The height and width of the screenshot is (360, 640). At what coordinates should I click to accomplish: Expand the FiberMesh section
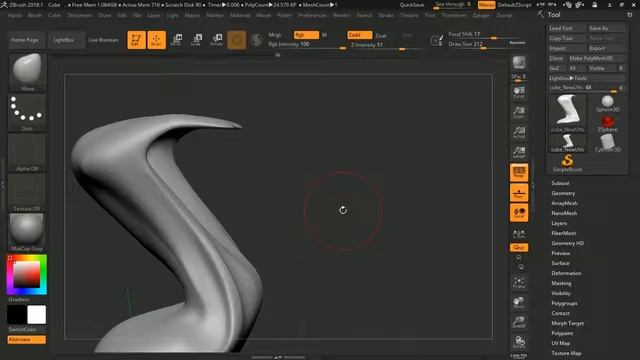click(564, 233)
